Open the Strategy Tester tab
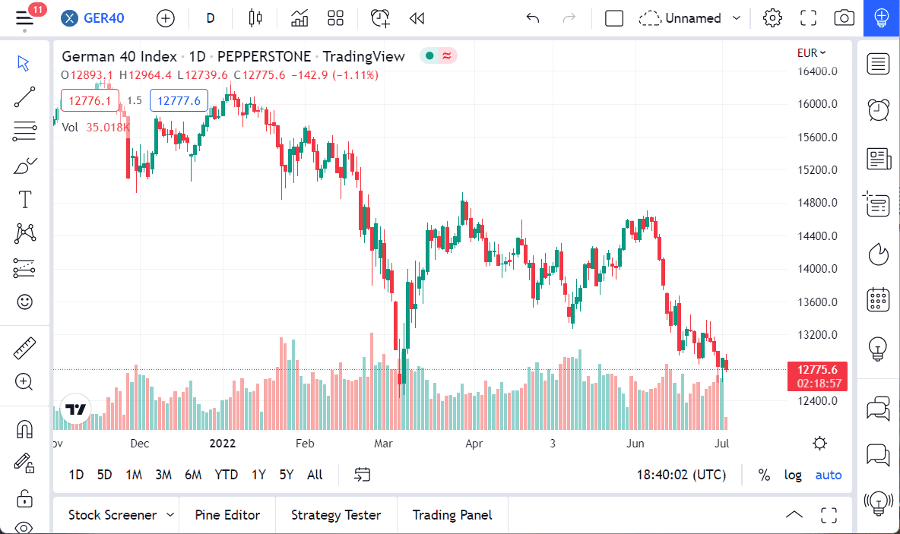 pyautogui.click(x=336, y=515)
